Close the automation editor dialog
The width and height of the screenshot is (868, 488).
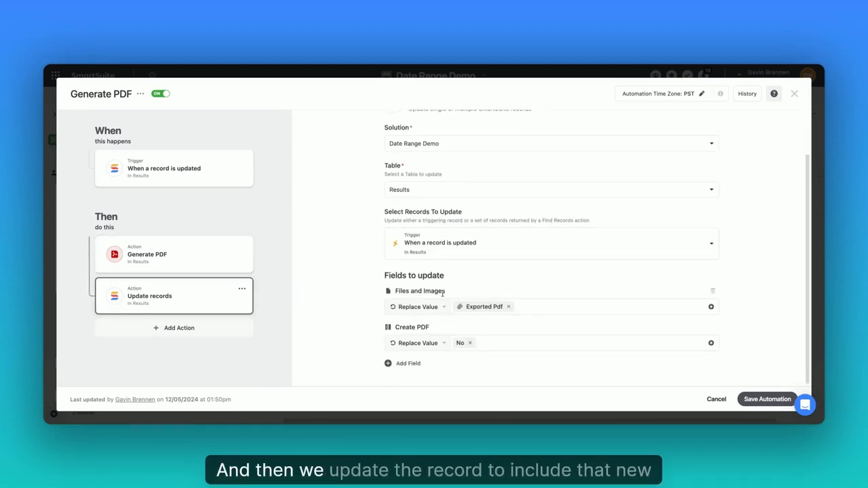[x=794, y=94]
